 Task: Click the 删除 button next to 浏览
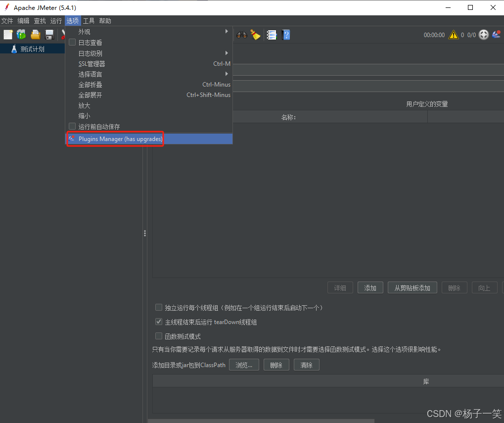pos(276,365)
